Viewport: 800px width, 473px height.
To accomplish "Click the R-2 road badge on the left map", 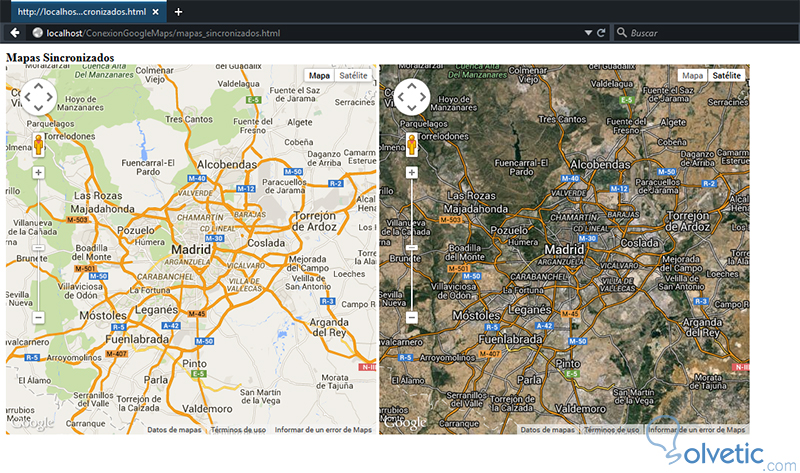I will [x=335, y=183].
